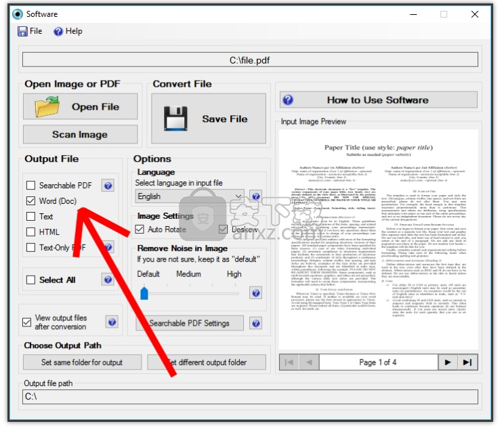This screenshot has width=504, height=430.
Task: Click the Output file path field
Action: (250, 397)
